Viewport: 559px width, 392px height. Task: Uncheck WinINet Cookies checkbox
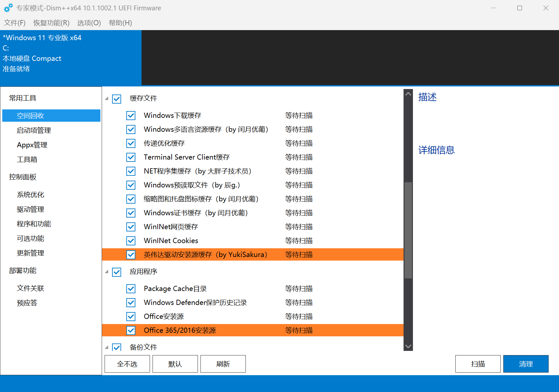(131, 241)
